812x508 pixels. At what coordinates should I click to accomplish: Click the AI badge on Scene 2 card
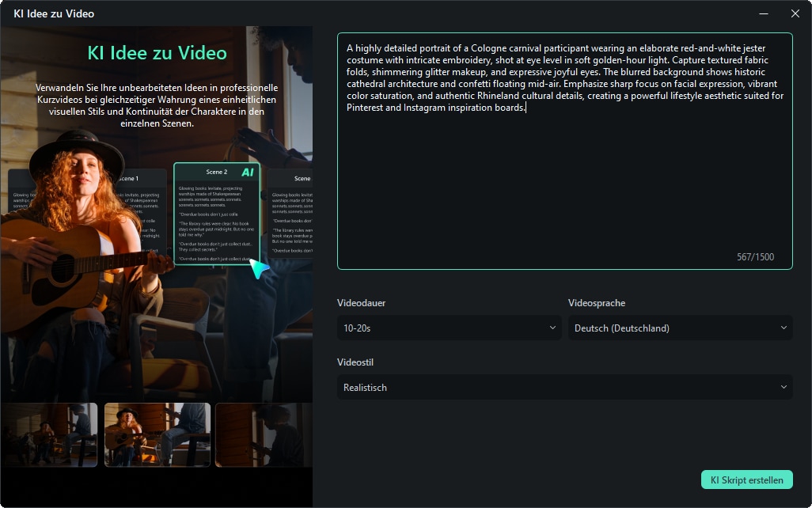[248, 172]
